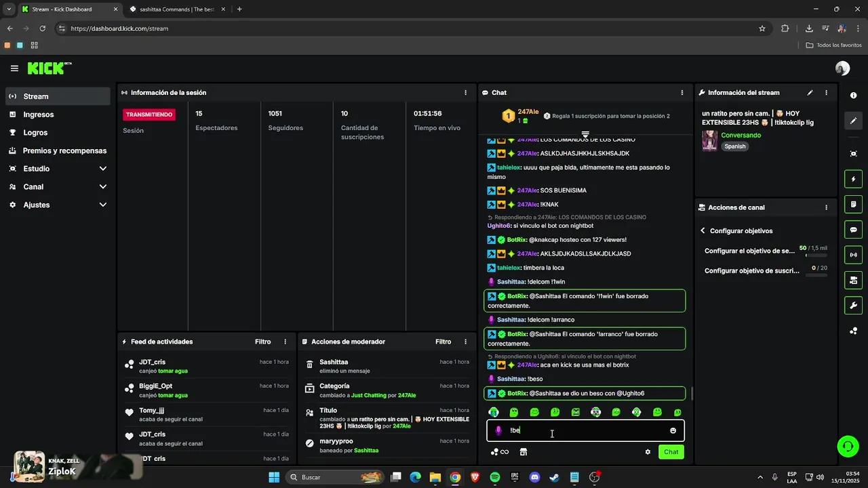The height and width of the screenshot is (488, 868).
Task: Toggle the broadcast signal widget in right sidebar
Action: point(853,255)
